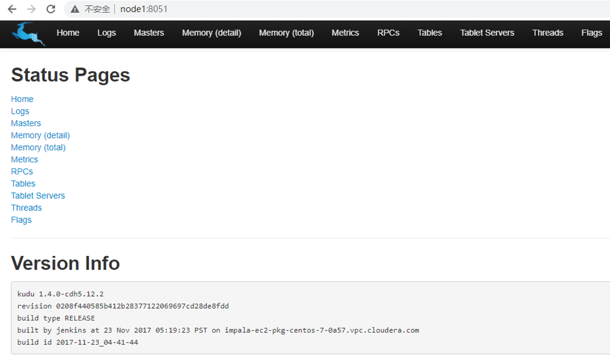Click the 'build type RELEASE' line
Viewport: 610px width, 364px height.
click(56, 318)
